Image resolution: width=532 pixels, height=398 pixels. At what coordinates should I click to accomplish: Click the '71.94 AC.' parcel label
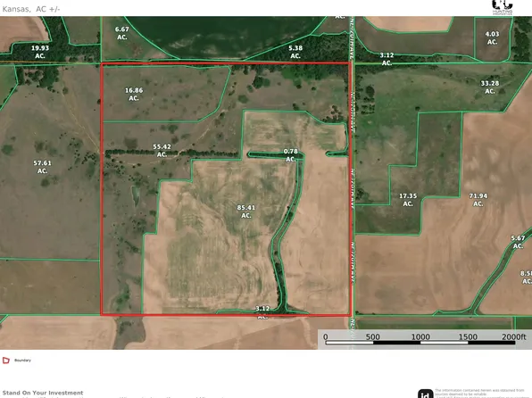(x=478, y=200)
